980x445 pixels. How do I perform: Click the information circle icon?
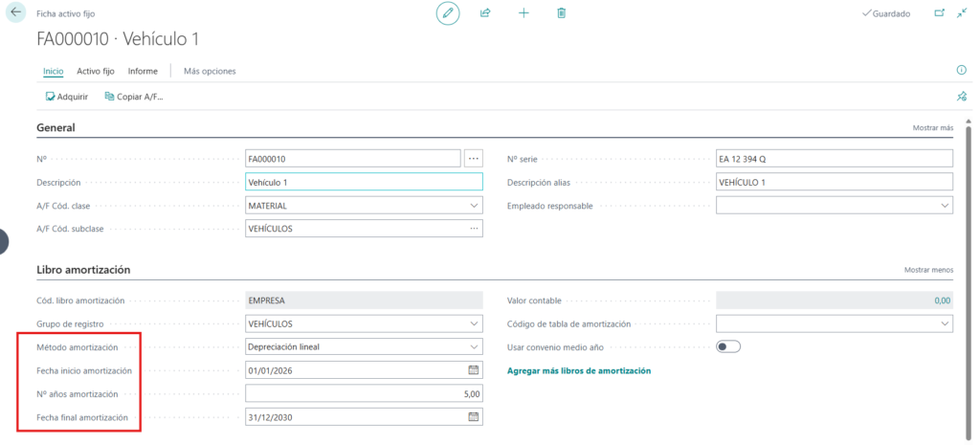[x=961, y=71]
